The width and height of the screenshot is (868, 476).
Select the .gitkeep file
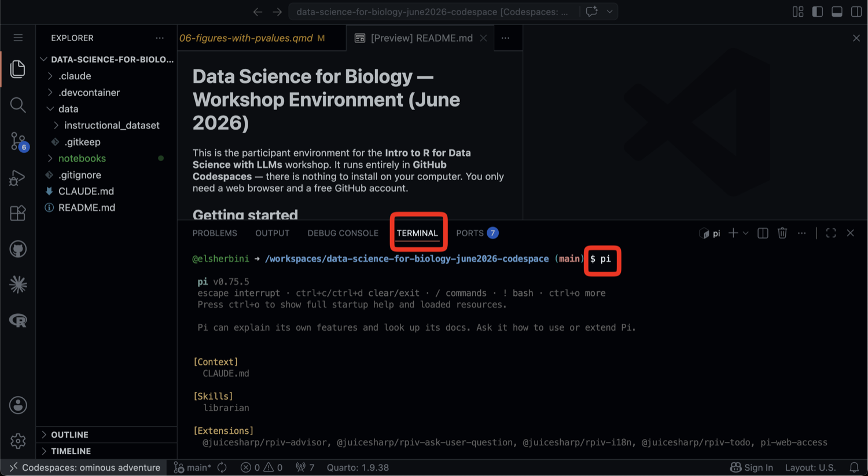pyautogui.click(x=107, y=142)
